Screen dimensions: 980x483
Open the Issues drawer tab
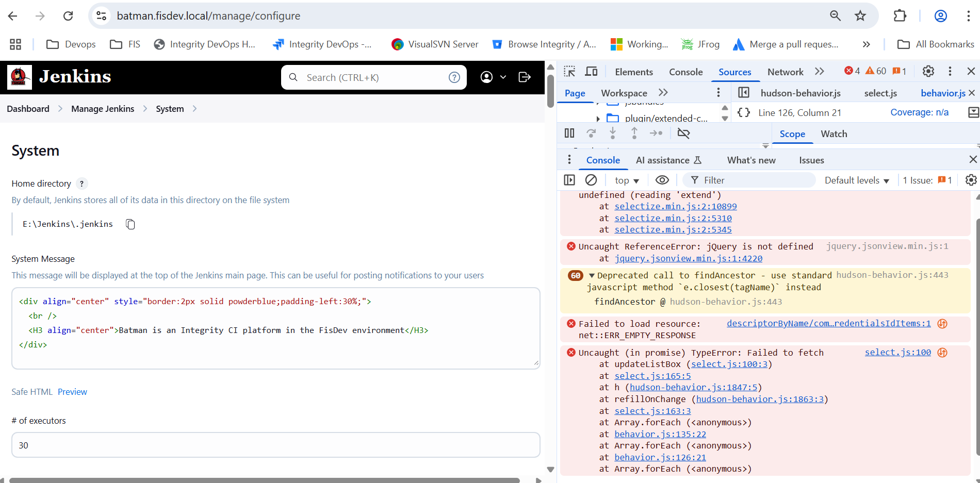coord(811,160)
